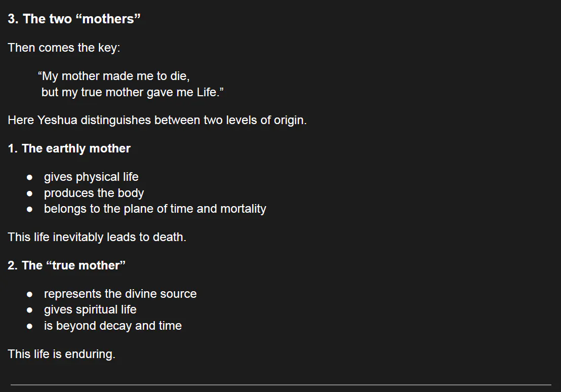Click the sentence 'This life inevitably leads to death.'

pos(97,237)
